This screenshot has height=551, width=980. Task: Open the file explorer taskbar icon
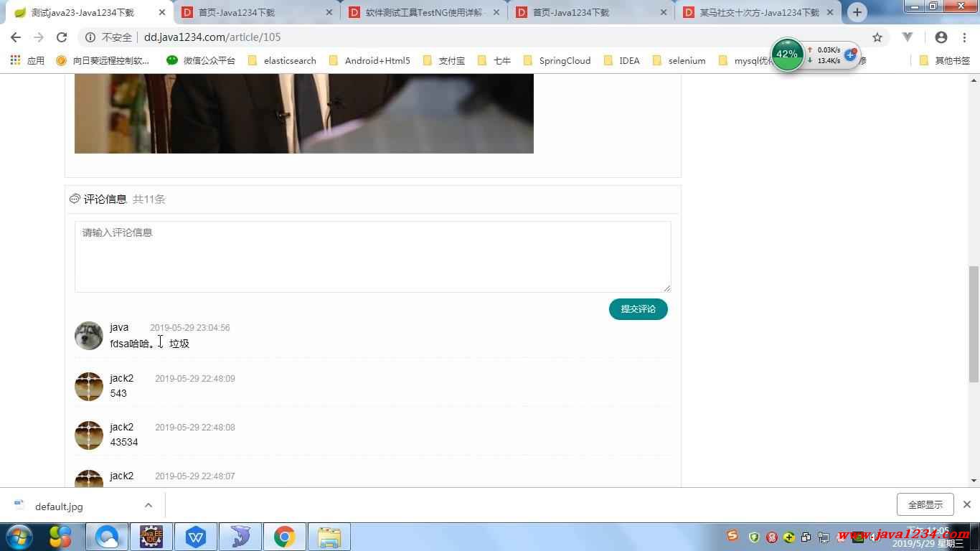coord(329,537)
